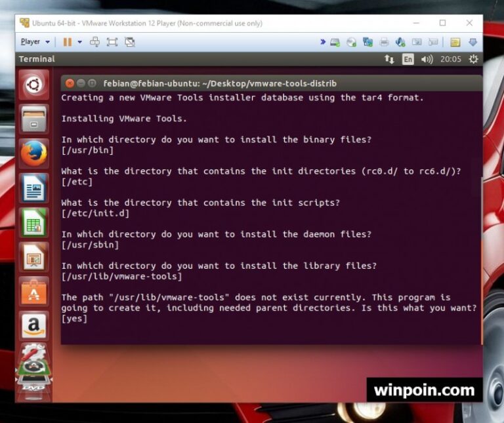This screenshot has height=423, width=504.
Task: Close the terminal window with red button
Action: [70, 83]
